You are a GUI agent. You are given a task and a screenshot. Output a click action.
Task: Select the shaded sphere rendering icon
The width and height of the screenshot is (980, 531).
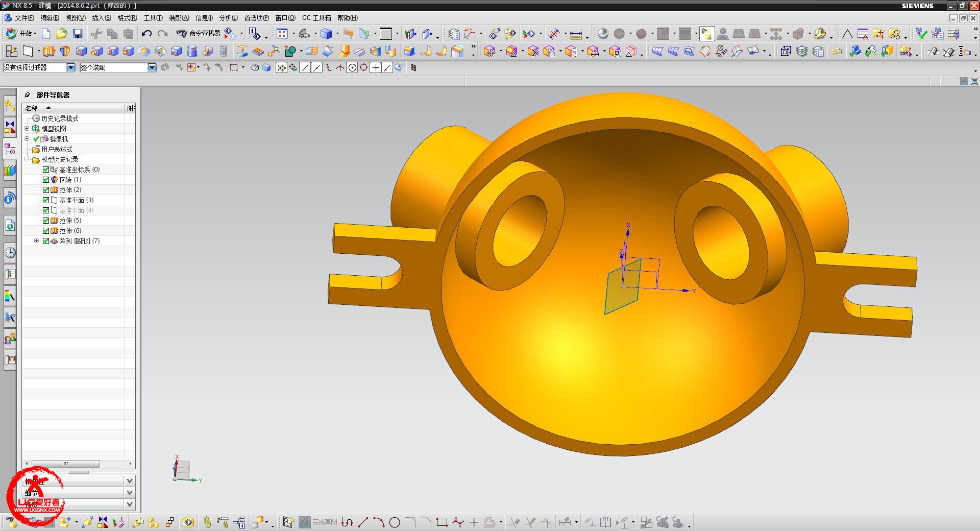pos(603,34)
